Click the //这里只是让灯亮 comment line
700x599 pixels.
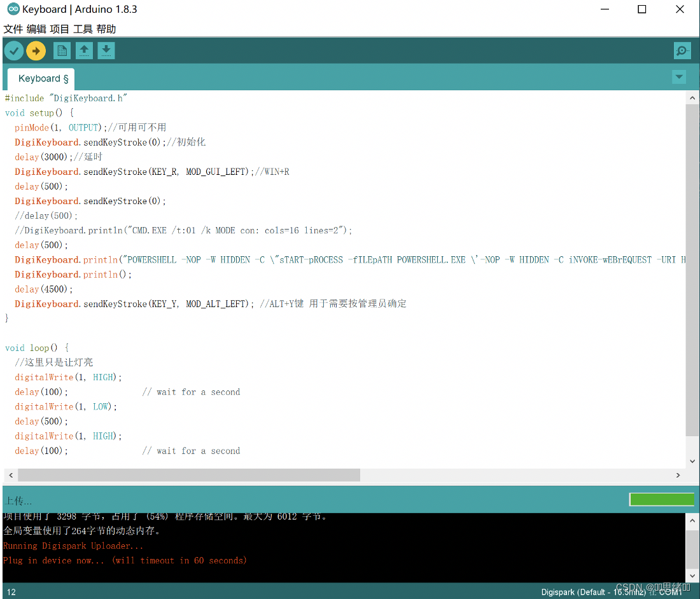pos(54,362)
